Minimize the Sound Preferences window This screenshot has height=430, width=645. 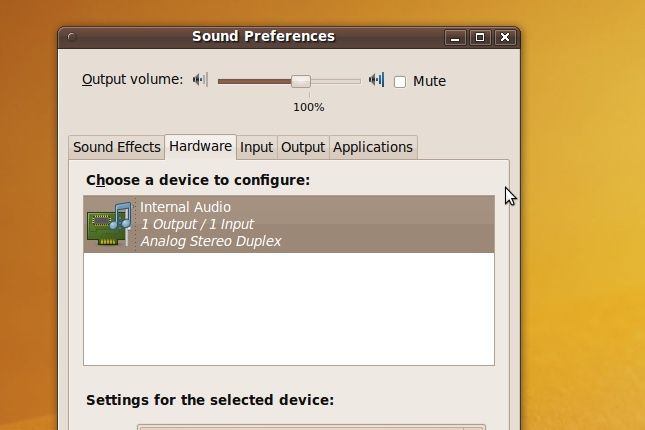coord(455,37)
